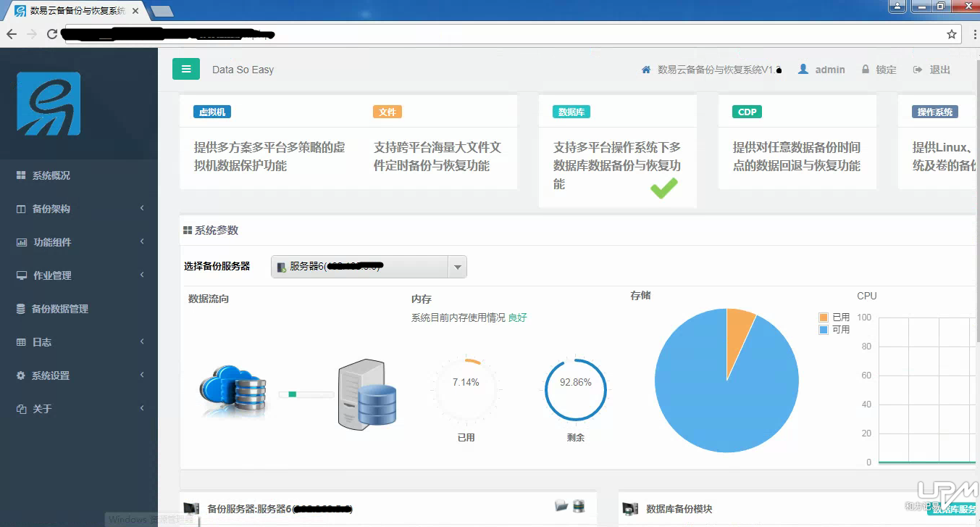Click the icon beside 数据库备份模块
This screenshot has width=980, height=527.
point(630,509)
